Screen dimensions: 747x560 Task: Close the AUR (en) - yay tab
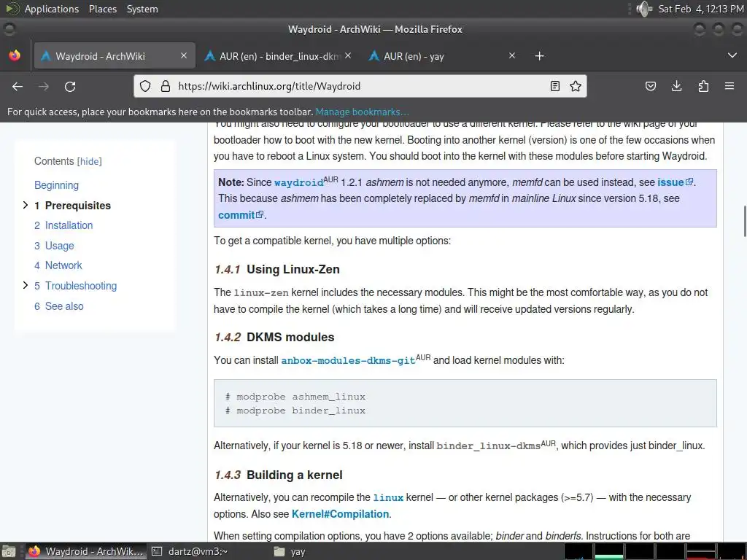[512, 55]
